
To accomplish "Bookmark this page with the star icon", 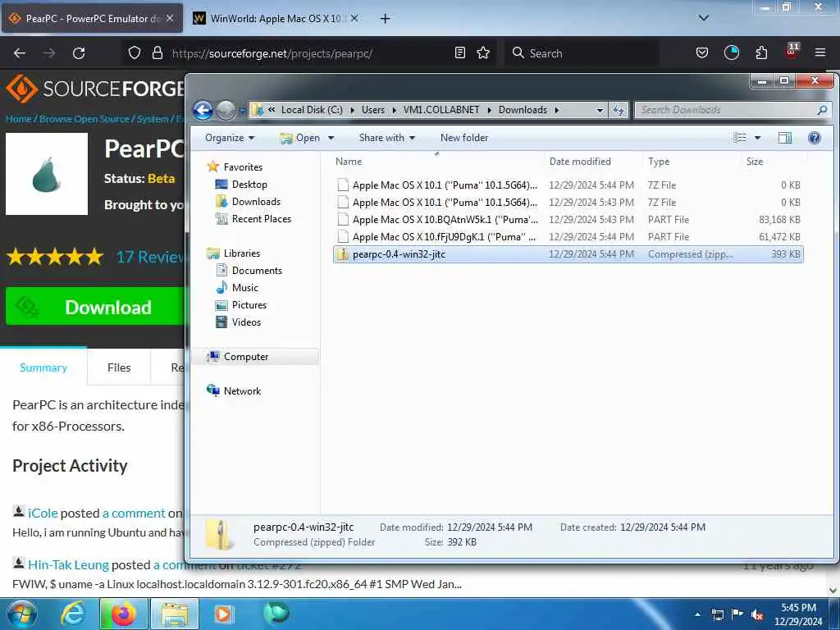I will 483,52.
